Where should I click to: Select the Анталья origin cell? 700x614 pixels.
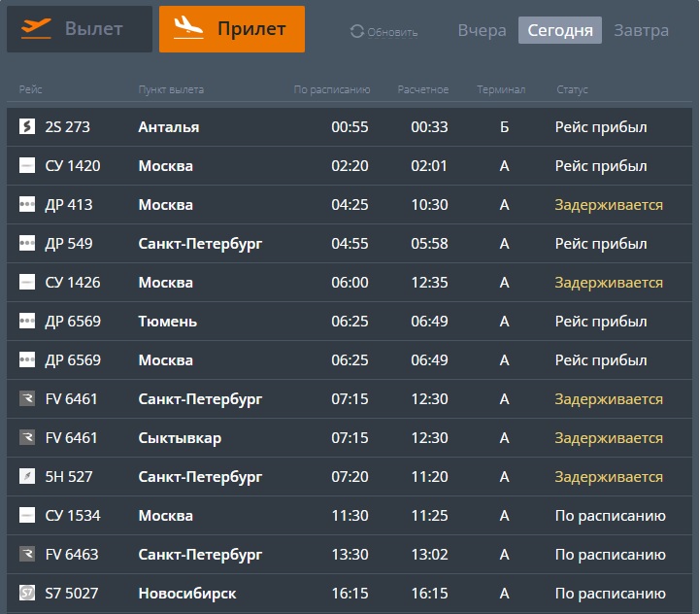click(x=169, y=127)
